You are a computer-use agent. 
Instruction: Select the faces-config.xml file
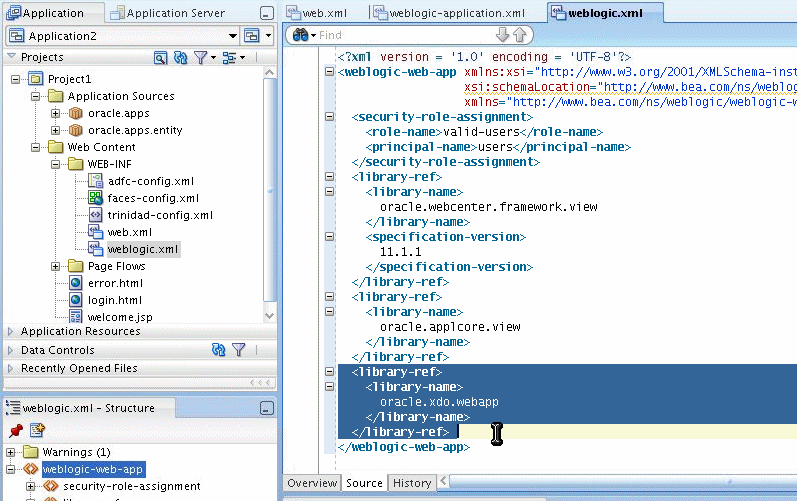click(153, 198)
